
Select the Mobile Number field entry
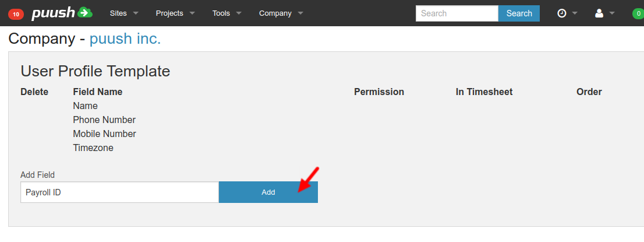104,134
